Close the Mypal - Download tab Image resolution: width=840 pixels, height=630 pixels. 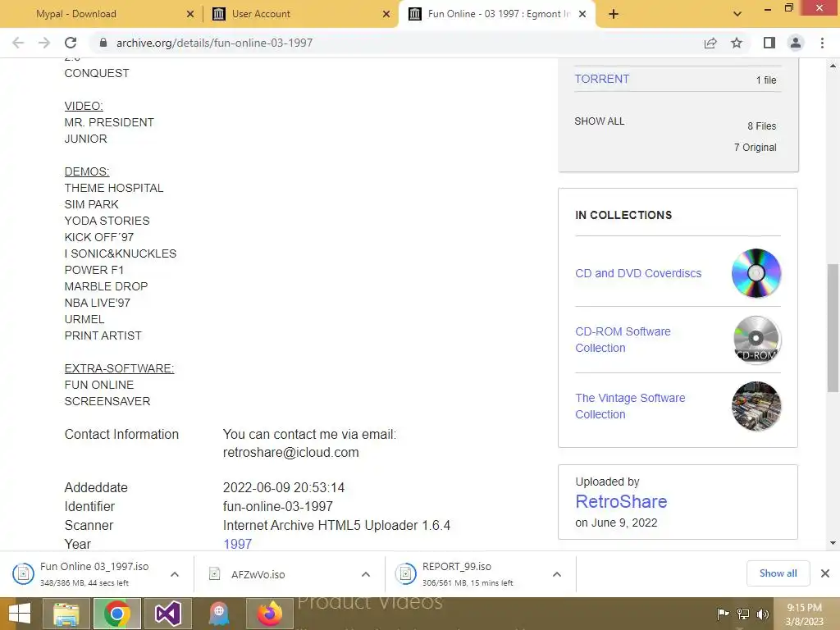pos(190,14)
